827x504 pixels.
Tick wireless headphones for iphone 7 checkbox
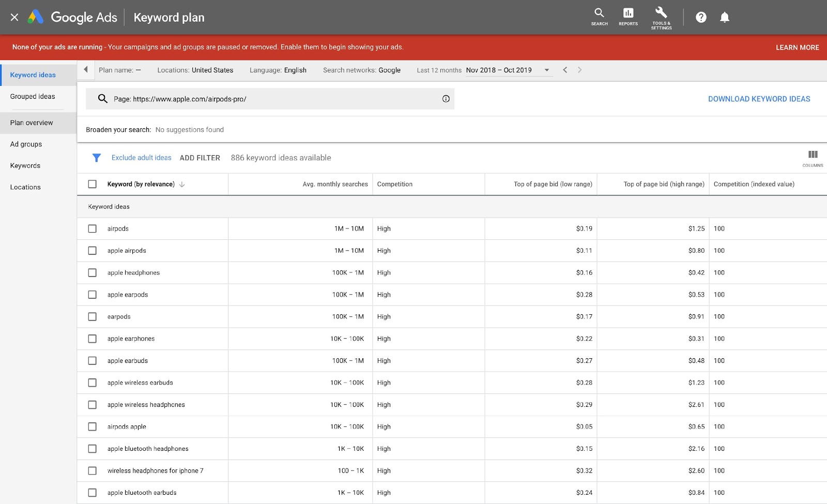tap(93, 471)
